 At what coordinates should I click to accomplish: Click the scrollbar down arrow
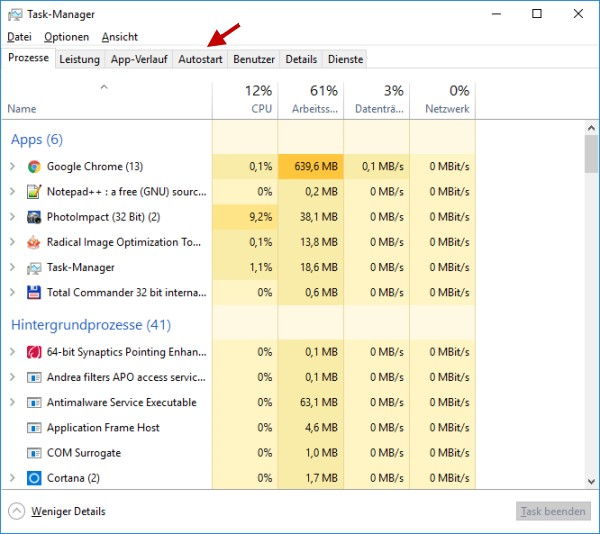[x=592, y=482]
